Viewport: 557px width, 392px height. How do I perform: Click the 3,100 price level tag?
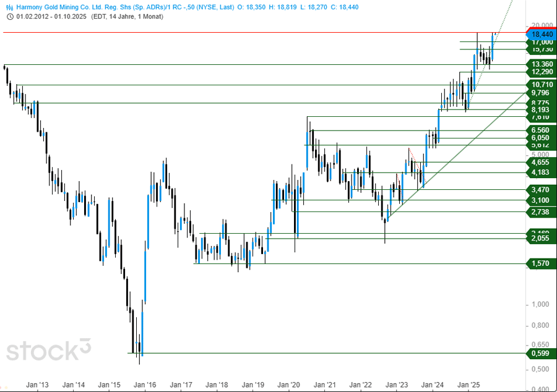point(540,200)
